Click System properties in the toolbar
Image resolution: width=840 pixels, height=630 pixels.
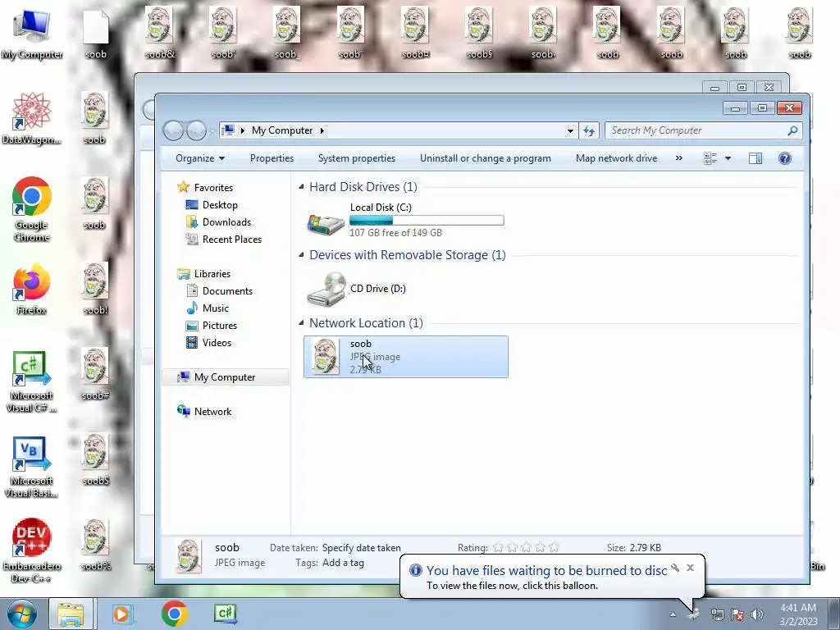tap(357, 158)
